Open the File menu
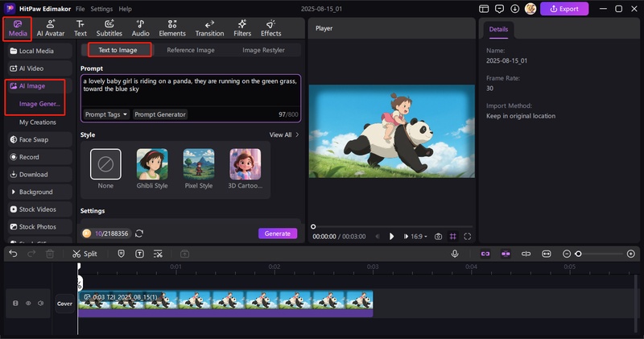Screen dimensions: 644x339 [x=80, y=9]
